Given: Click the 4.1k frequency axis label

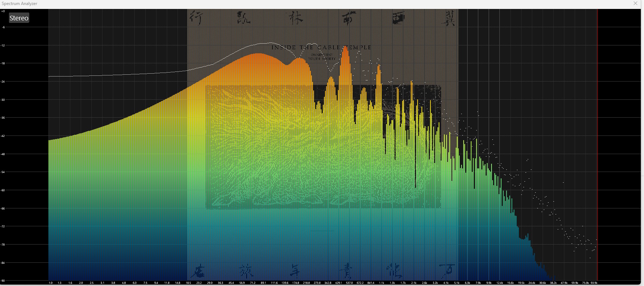Looking at the screenshot, I should 446,283.
